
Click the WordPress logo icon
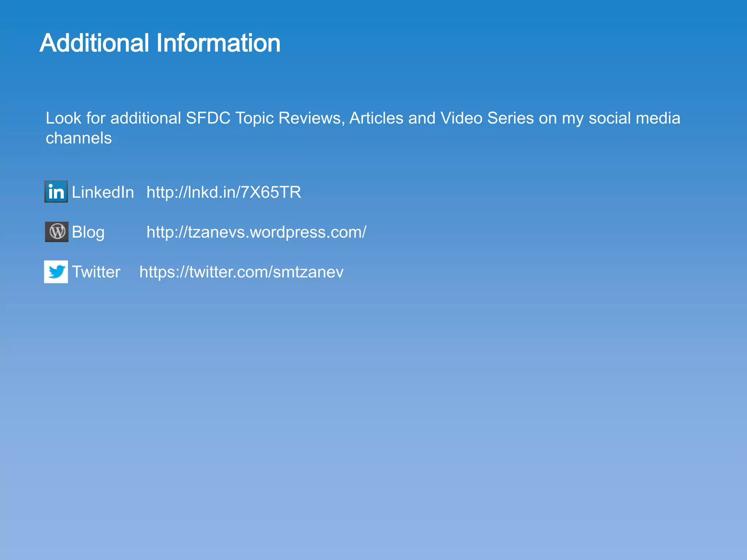tap(57, 232)
